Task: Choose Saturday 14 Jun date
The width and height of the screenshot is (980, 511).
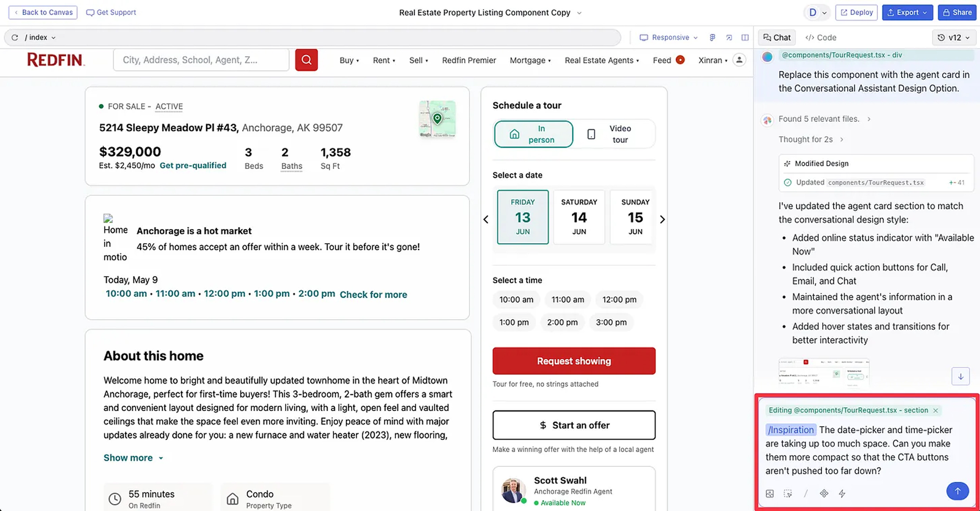Action: (x=579, y=217)
